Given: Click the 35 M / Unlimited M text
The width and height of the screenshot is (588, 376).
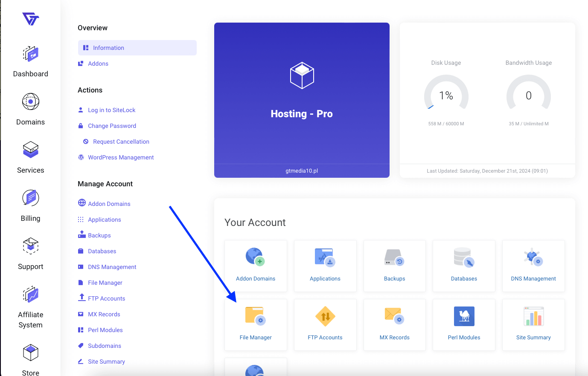Looking at the screenshot, I should pyautogui.click(x=529, y=124).
